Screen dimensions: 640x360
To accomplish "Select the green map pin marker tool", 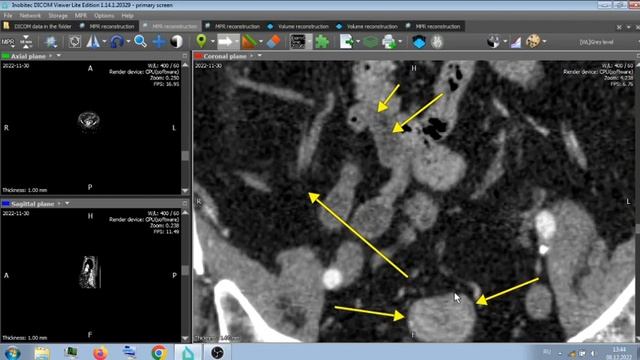I will pyautogui.click(x=201, y=41).
